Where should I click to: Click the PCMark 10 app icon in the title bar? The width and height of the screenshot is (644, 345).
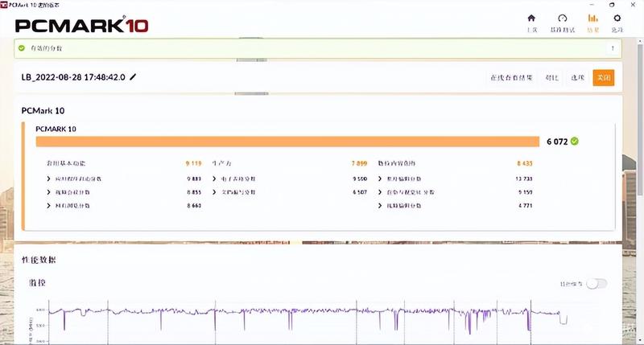4,5
